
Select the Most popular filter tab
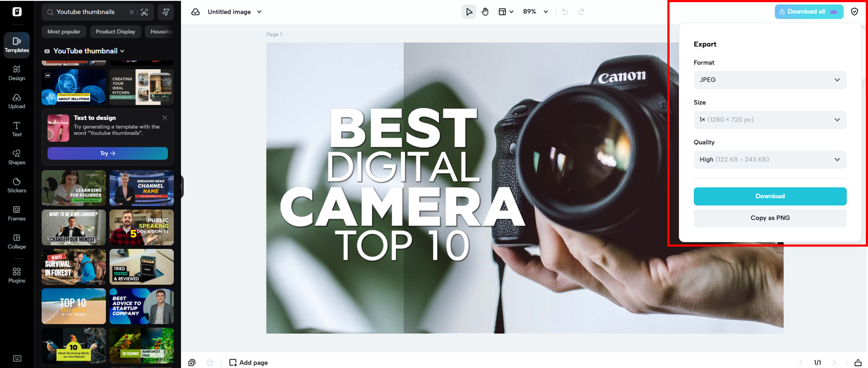[x=64, y=32]
